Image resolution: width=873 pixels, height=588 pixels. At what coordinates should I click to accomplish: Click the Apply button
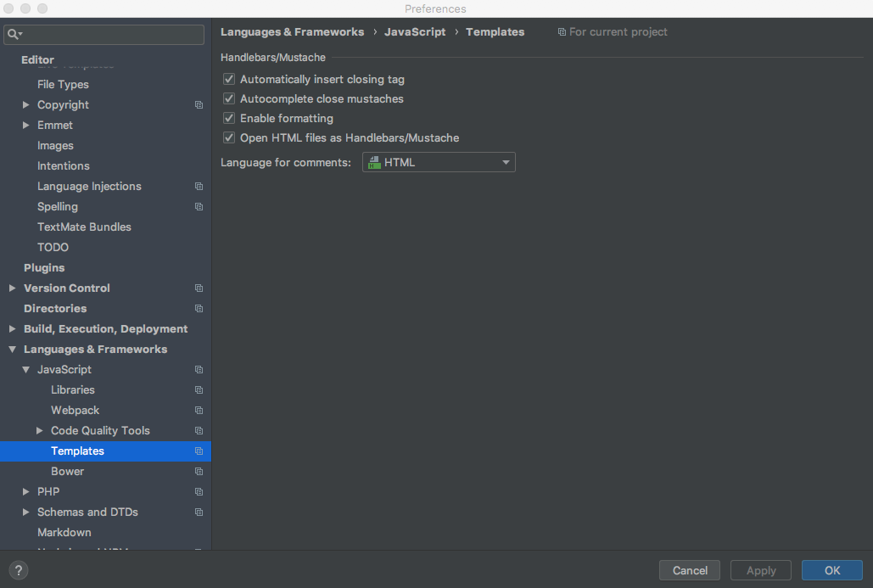(760, 569)
